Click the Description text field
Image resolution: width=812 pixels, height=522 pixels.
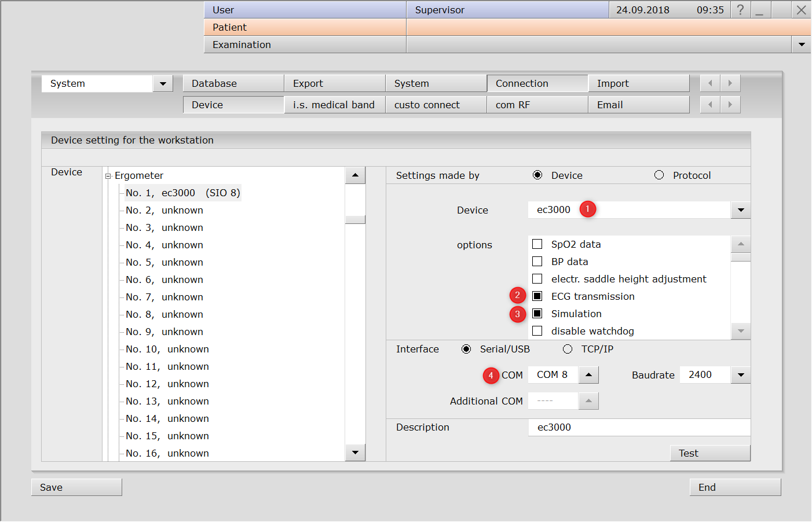pyautogui.click(x=639, y=427)
